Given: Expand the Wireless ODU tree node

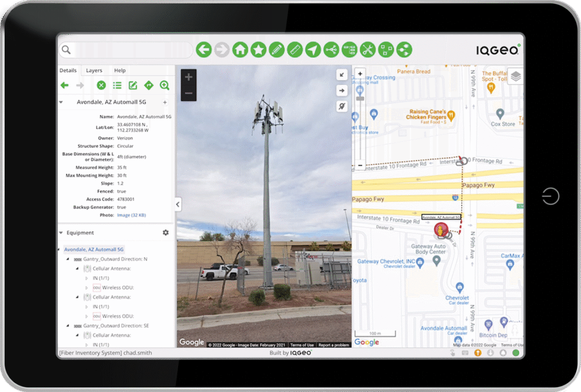Looking at the screenshot, I should pos(87,288).
